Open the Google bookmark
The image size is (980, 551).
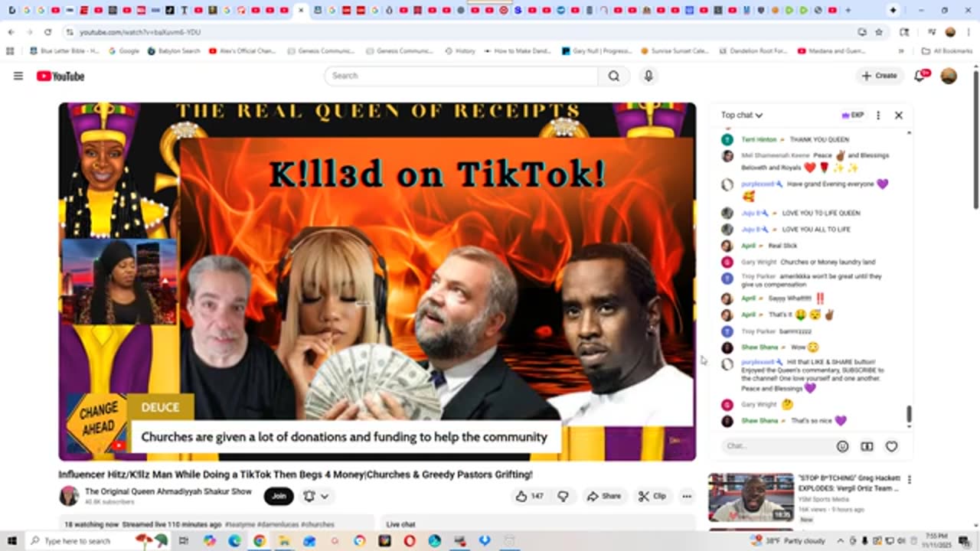[124, 51]
